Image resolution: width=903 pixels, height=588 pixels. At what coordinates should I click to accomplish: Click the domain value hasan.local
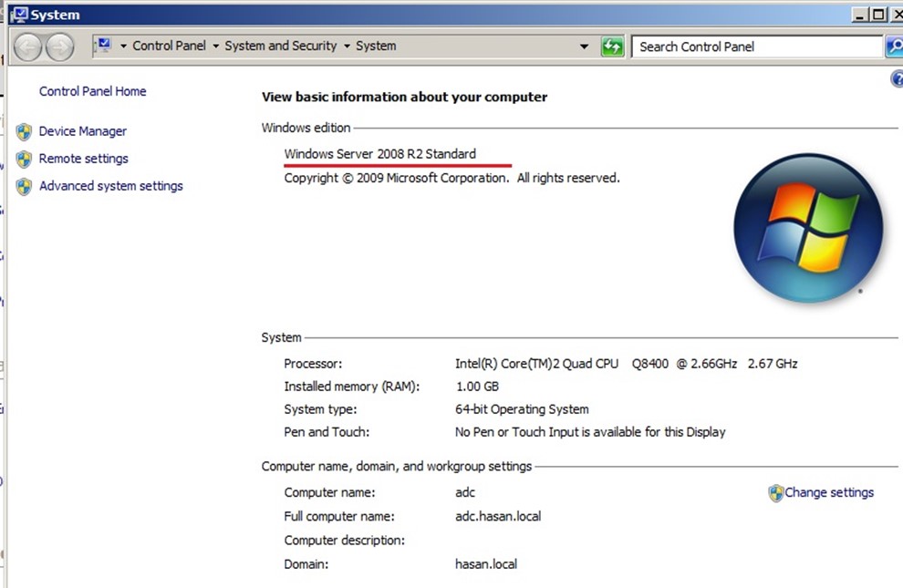tap(486, 563)
